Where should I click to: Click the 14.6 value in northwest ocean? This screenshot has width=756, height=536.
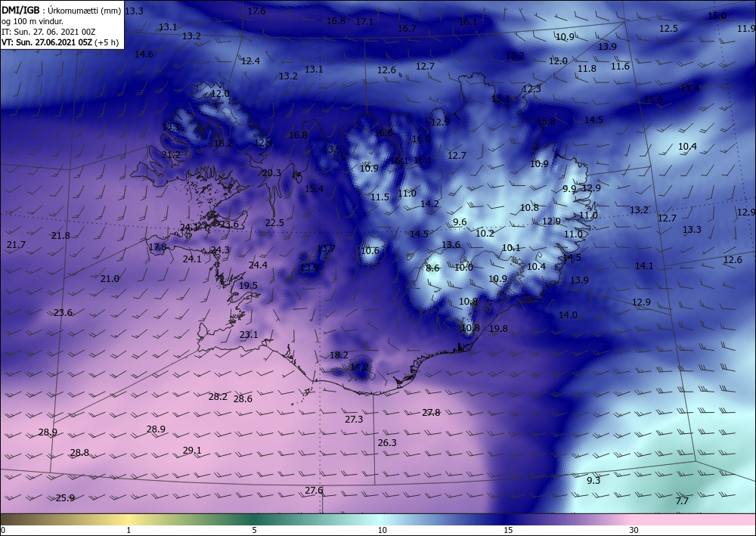(144, 54)
